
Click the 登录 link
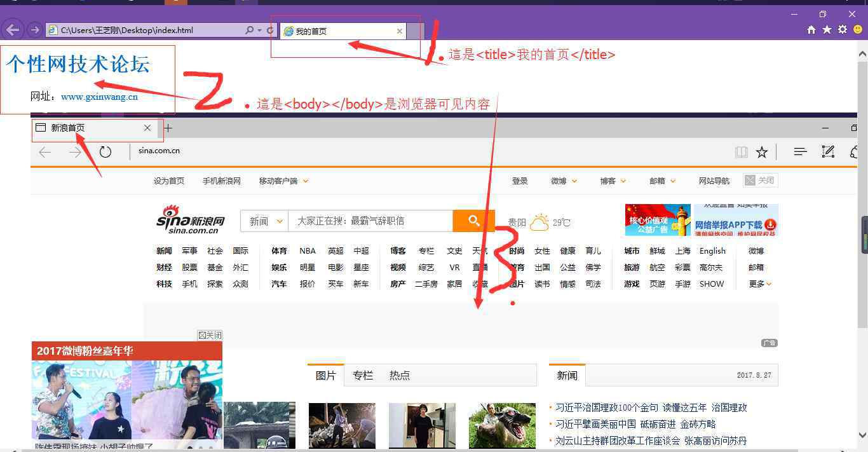(520, 181)
